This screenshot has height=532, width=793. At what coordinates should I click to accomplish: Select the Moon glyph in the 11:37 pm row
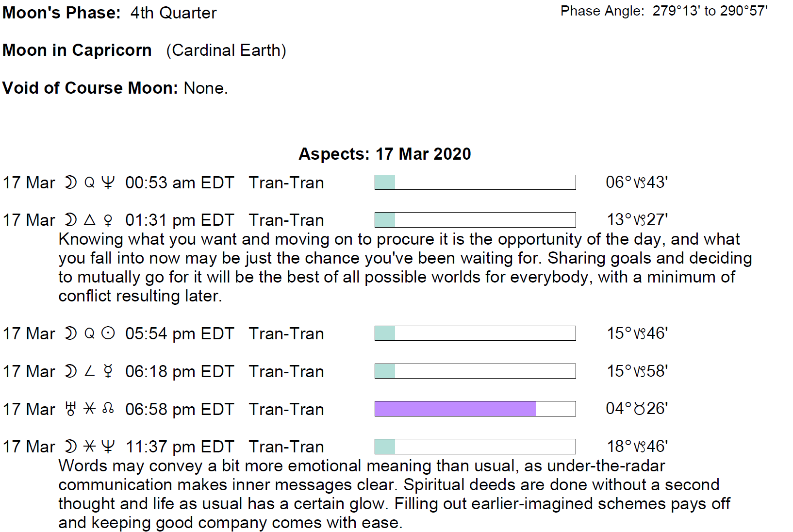71,447
